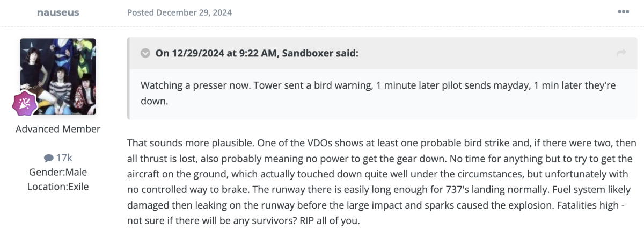Click the Gender:Male profile field
The height and width of the screenshot is (236, 644).
click(58, 173)
